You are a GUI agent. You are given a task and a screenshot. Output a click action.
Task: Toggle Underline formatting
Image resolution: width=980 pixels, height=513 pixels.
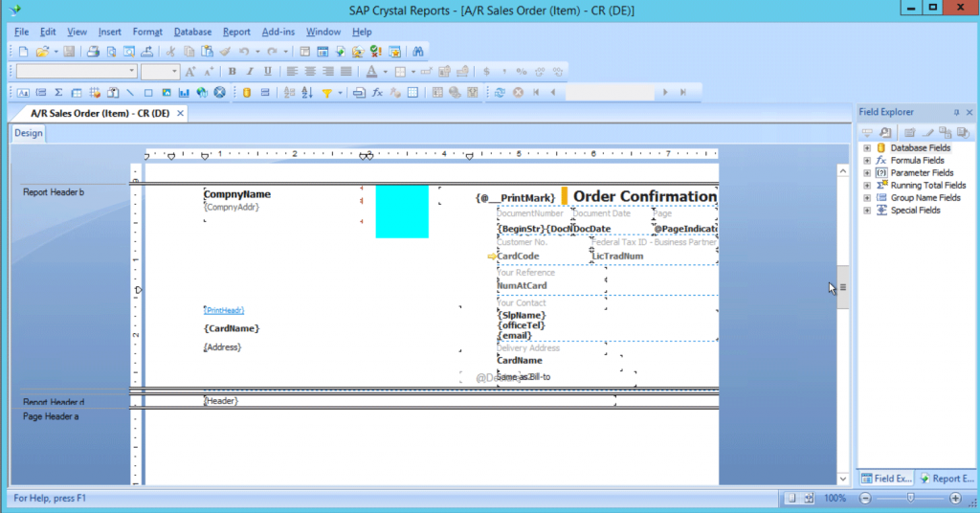268,72
